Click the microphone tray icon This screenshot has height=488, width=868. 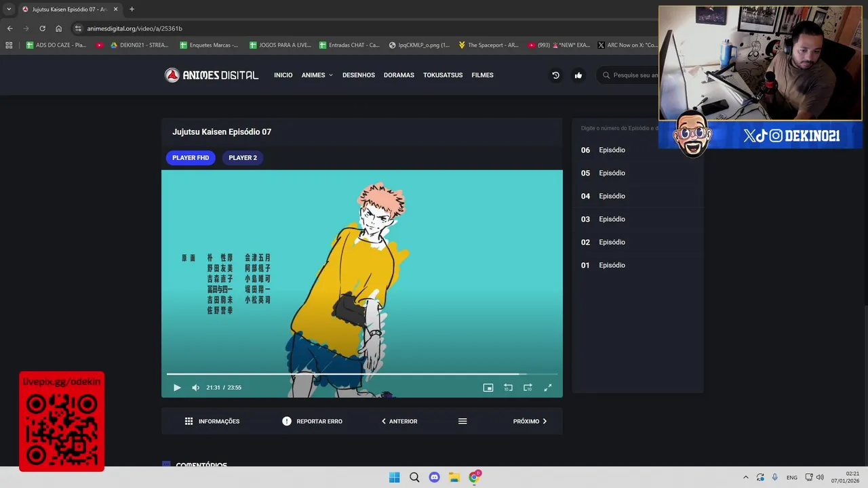(775, 477)
